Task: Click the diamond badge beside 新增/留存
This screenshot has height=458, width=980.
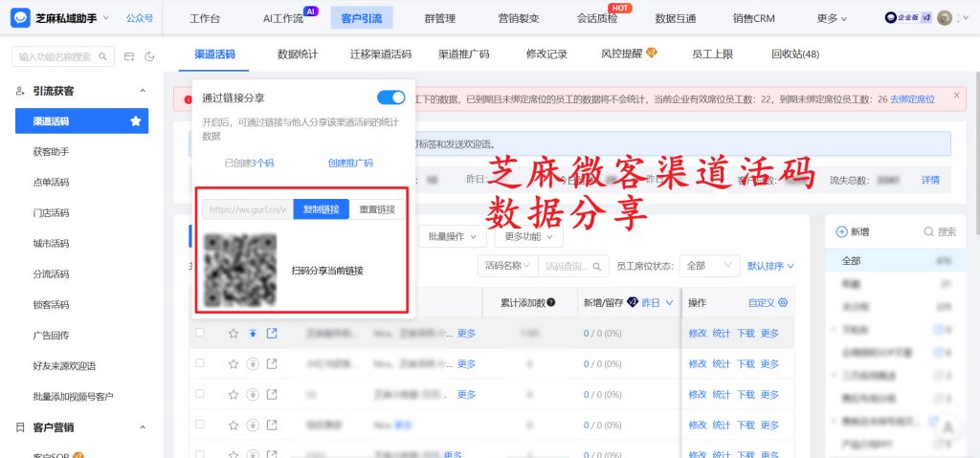Action: (x=632, y=302)
